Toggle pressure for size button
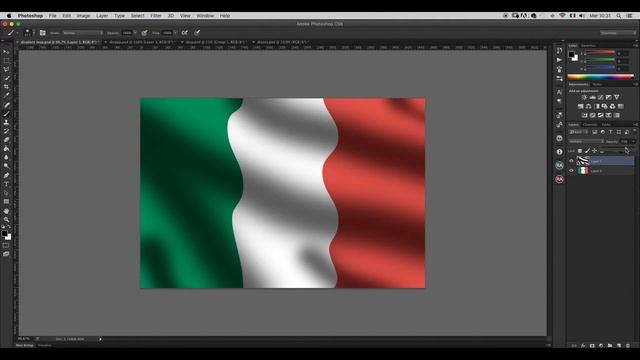 [x=197, y=33]
